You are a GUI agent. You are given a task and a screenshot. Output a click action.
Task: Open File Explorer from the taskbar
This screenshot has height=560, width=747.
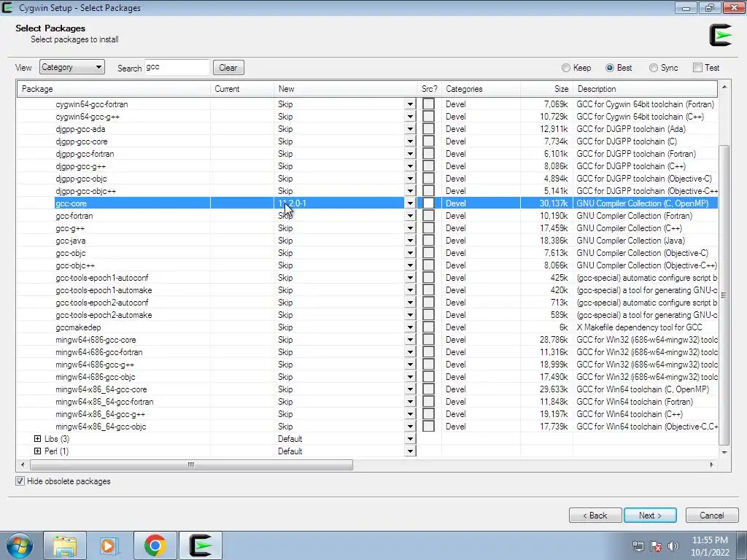(65, 545)
